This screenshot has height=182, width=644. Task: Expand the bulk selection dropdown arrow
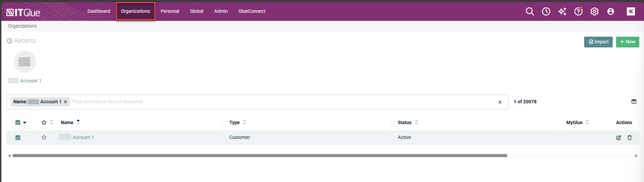coord(25,122)
